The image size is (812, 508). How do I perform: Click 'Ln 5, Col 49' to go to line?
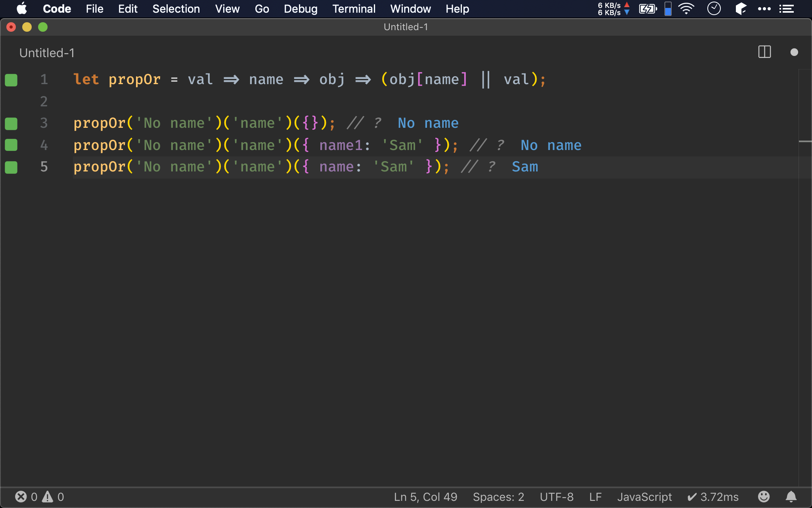pos(425,497)
